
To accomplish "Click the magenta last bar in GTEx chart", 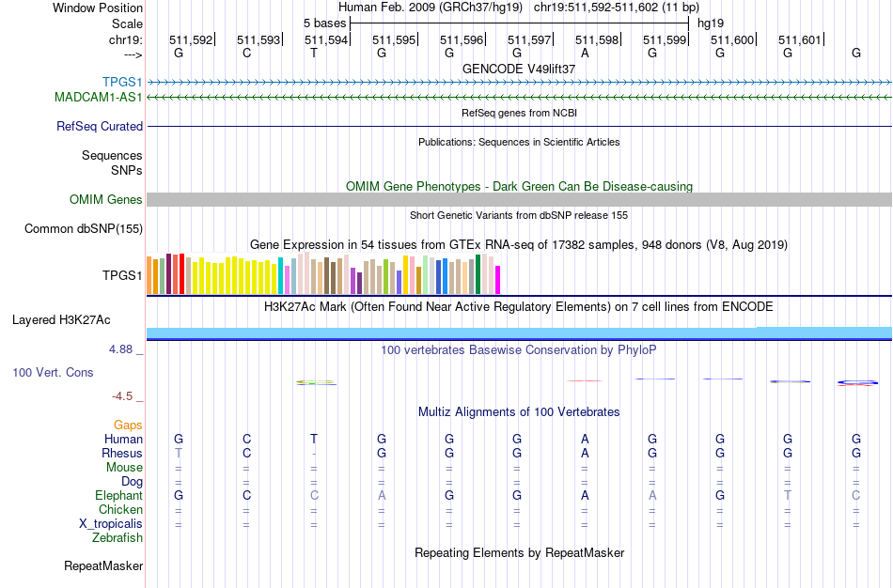I will (497, 280).
